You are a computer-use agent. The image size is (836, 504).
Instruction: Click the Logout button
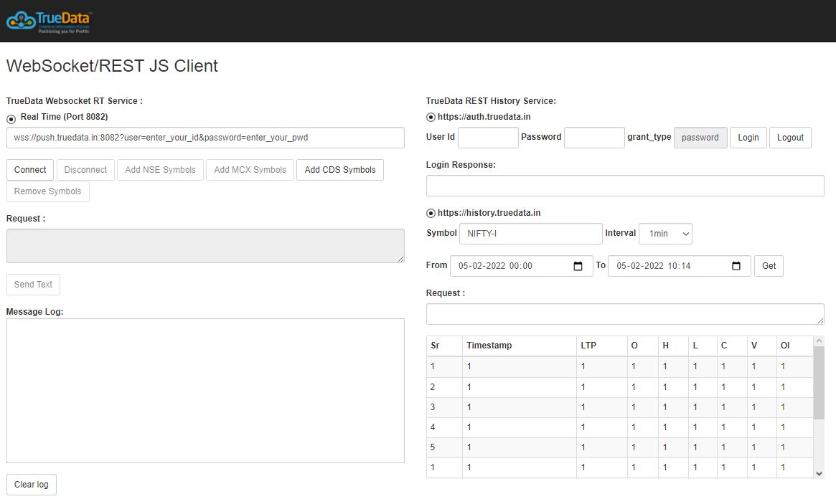click(790, 138)
